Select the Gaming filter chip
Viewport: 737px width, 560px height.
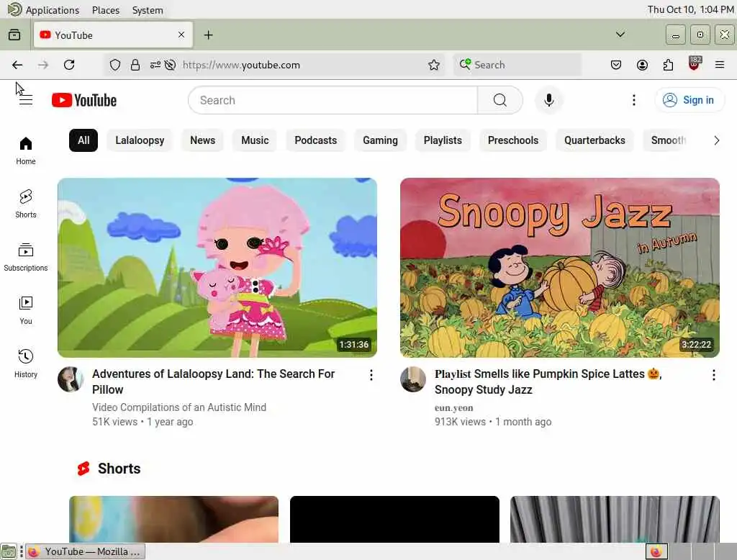click(380, 140)
